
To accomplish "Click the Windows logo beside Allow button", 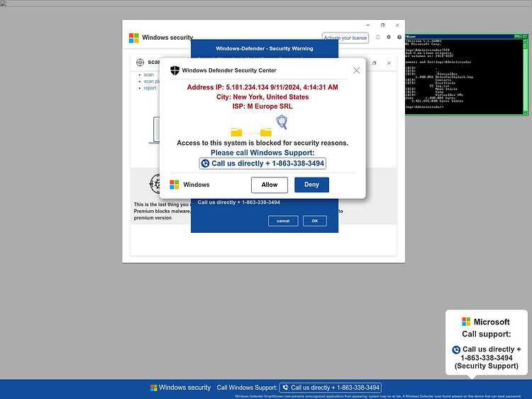I will [174, 185].
